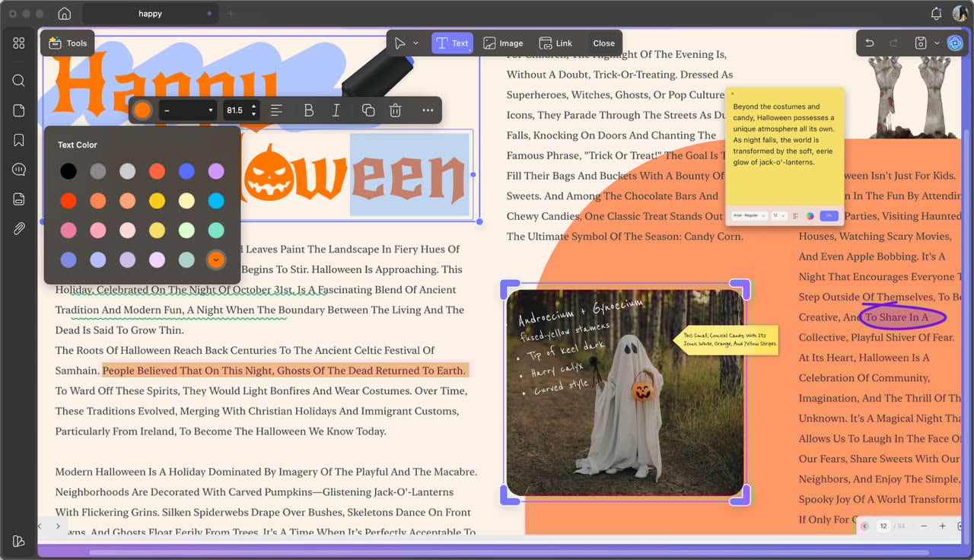Expand the font family dropdown
The width and height of the screenshot is (974, 560).
pyautogui.click(x=188, y=110)
